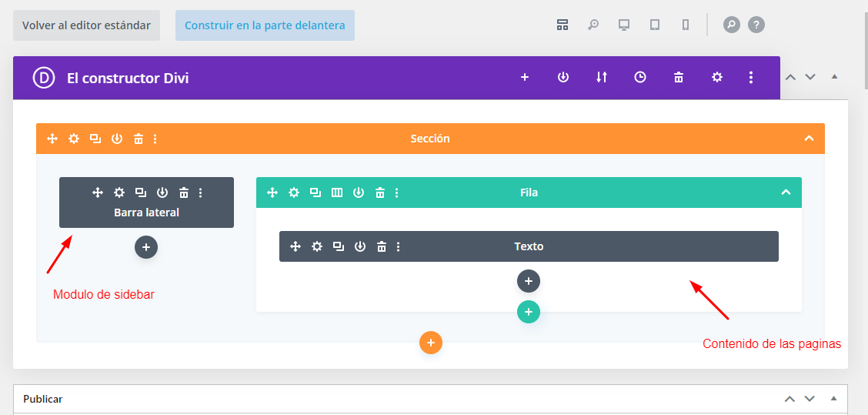Click the Publicar panel title
This screenshot has height=415, width=868.
pyautogui.click(x=42, y=399)
